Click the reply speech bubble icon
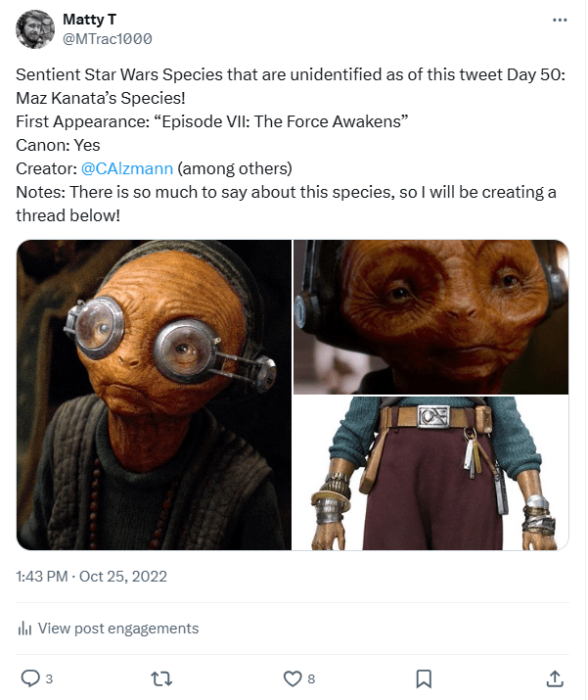 30,678
